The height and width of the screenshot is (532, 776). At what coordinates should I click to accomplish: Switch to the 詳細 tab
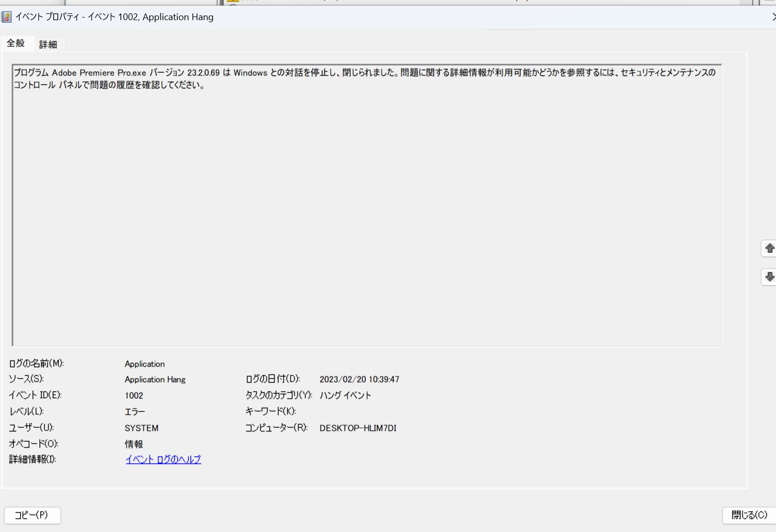point(48,44)
